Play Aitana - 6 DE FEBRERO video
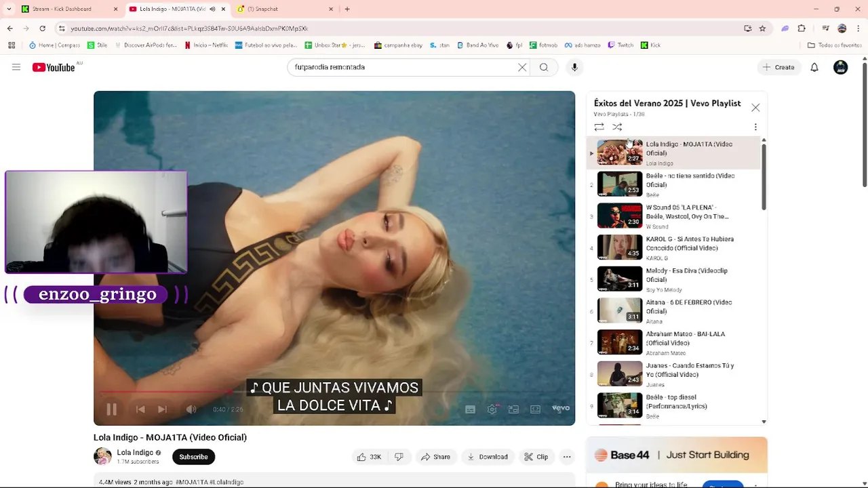Screen dimensions: 868x488 (675, 310)
